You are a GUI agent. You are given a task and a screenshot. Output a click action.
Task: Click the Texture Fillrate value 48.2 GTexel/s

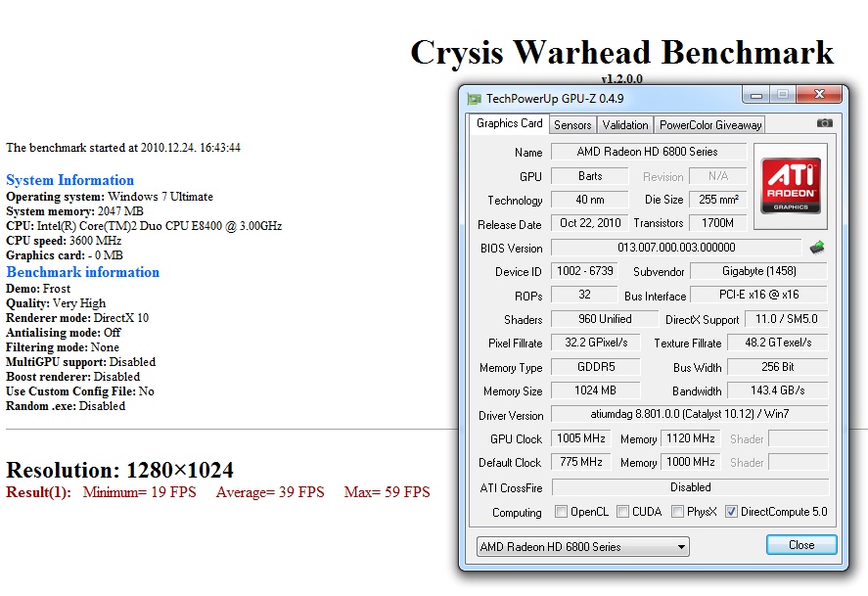[x=778, y=343]
